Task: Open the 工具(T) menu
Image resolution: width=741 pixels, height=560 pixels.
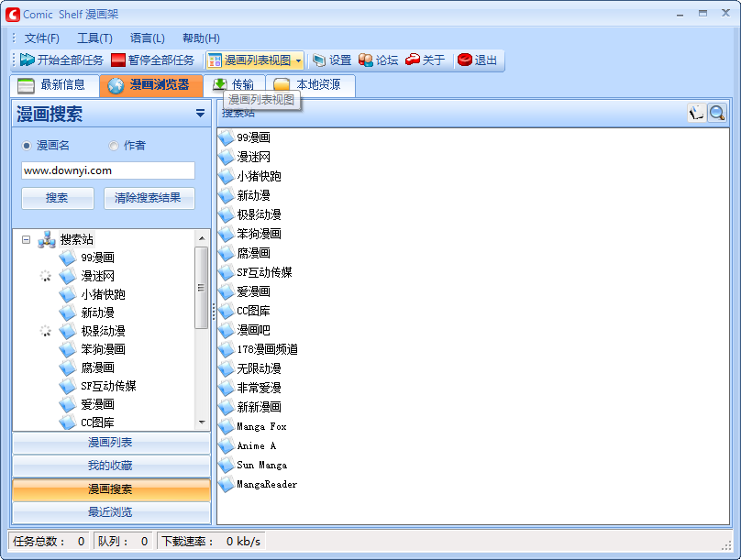Action: (94, 38)
